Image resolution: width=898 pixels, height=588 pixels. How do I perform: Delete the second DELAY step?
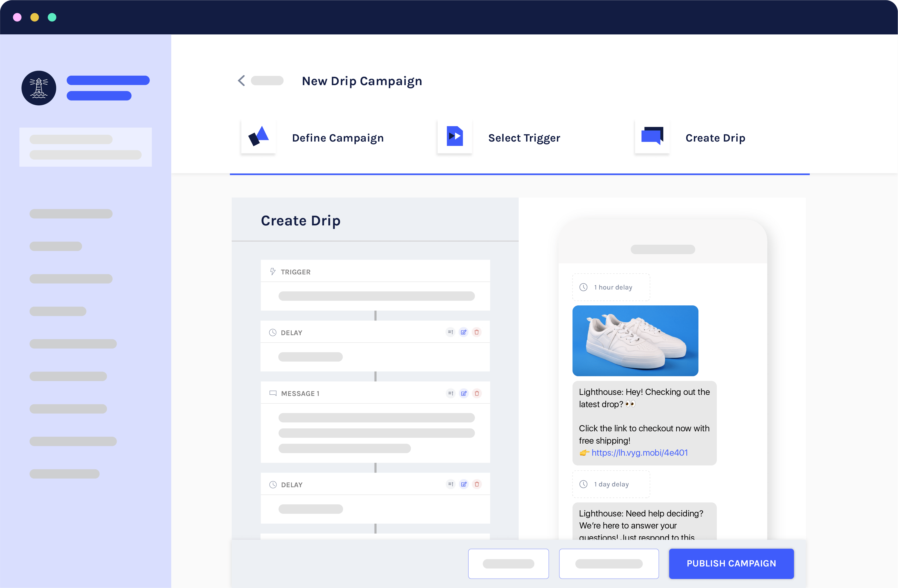click(477, 484)
